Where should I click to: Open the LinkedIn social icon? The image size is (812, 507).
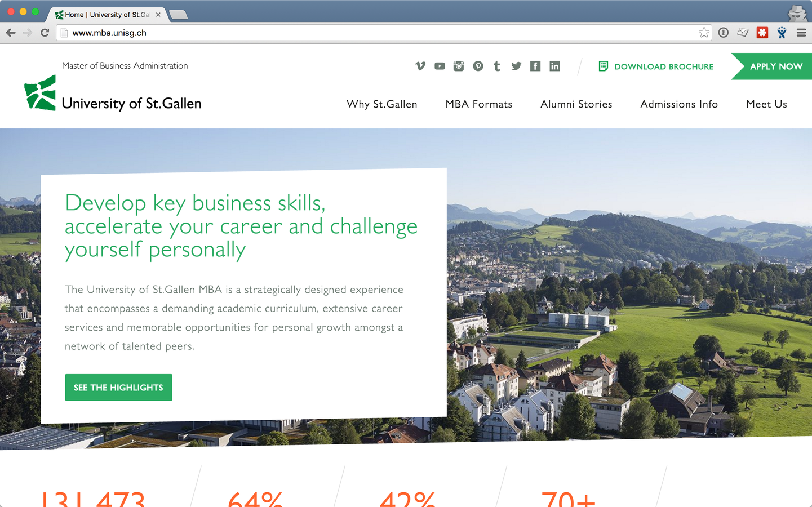point(554,66)
